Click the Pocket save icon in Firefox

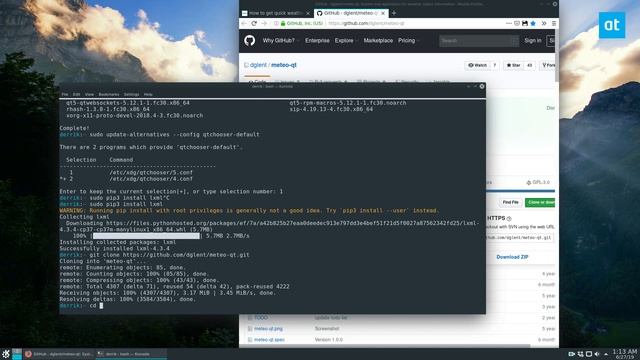point(517,23)
